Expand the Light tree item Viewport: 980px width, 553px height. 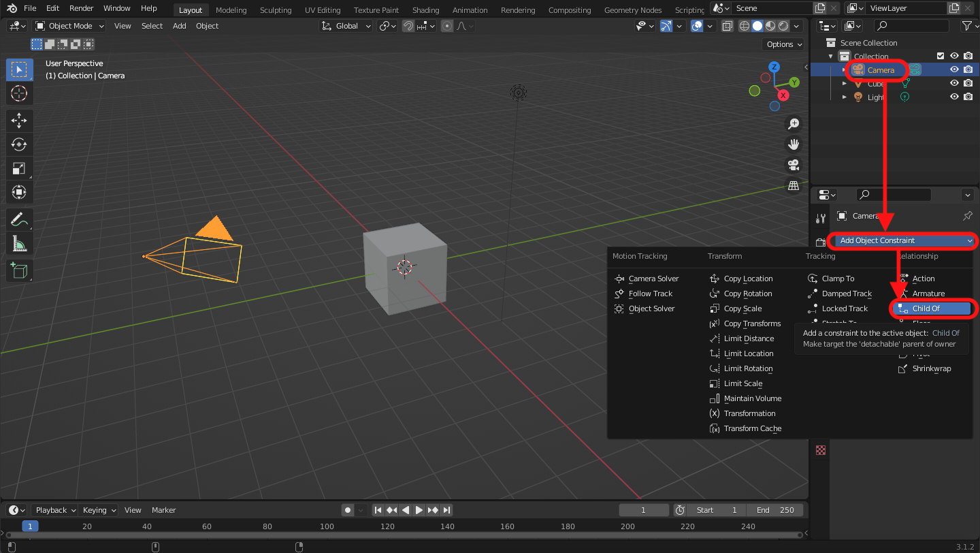[845, 97]
